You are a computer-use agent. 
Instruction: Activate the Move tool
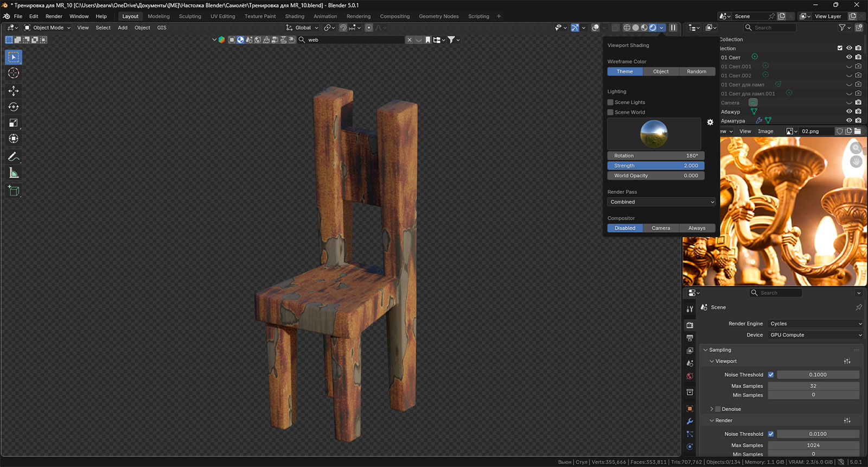click(x=14, y=91)
